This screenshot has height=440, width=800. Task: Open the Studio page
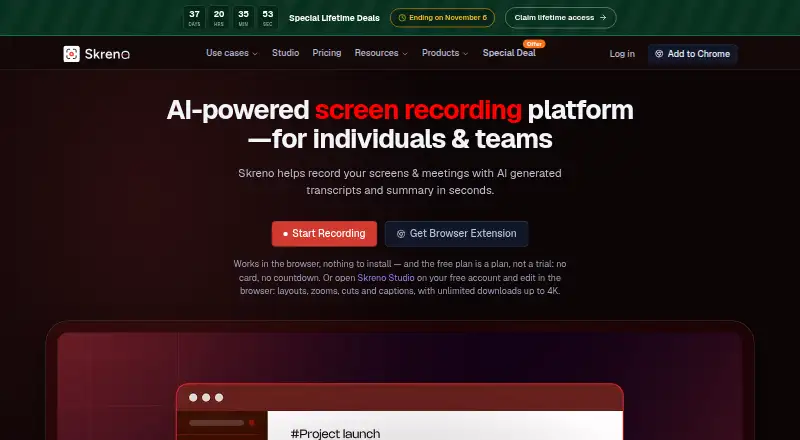point(285,53)
